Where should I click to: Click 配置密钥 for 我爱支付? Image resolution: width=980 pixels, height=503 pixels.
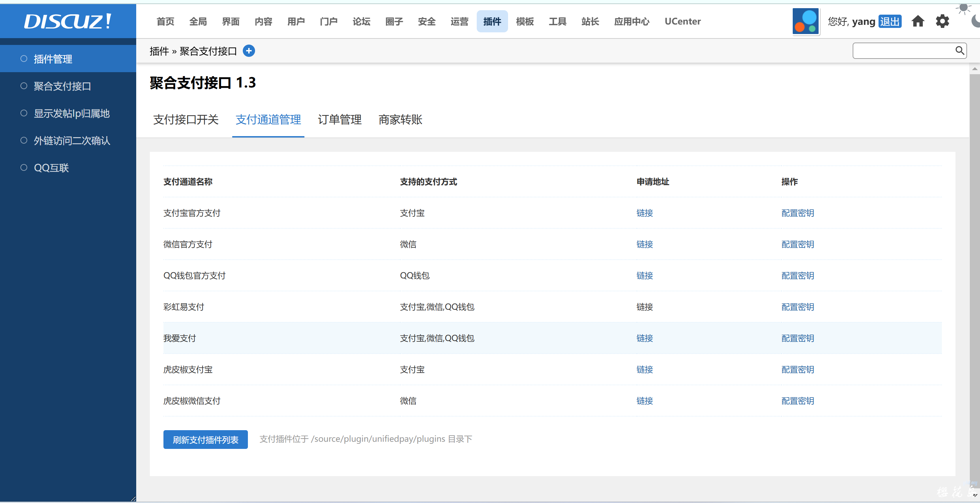pyautogui.click(x=797, y=338)
